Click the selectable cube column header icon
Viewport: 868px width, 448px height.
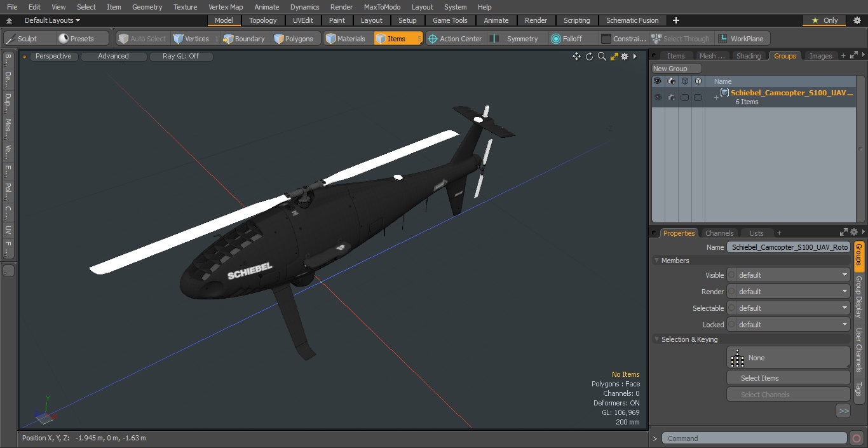coord(685,81)
